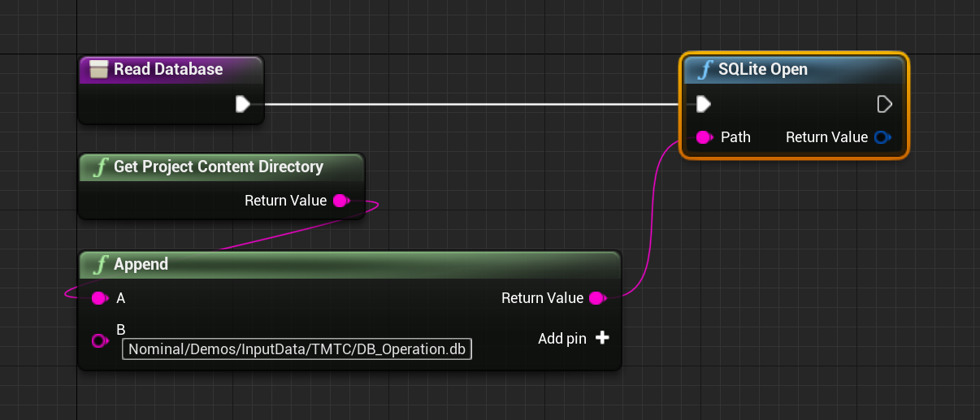Click Read Database execution output pin
The width and height of the screenshot is (980, 420).
pyautogui.click(x=242, y=104)
